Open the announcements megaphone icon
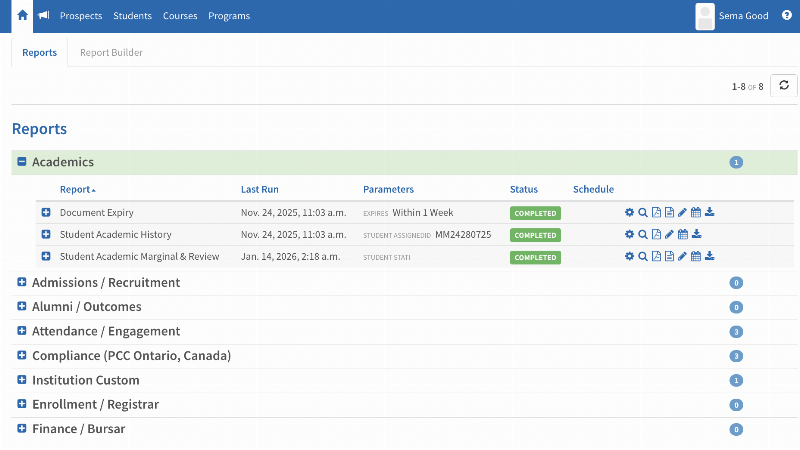 point(44,16)
